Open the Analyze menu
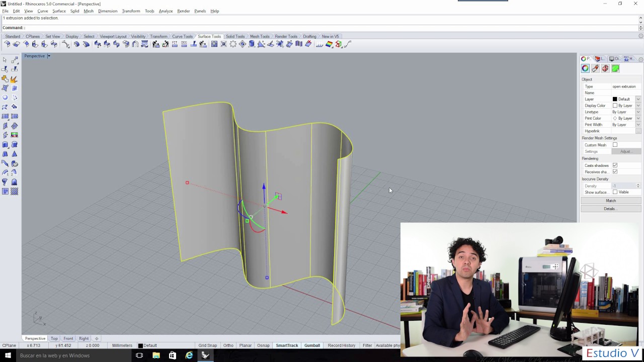 166,11
